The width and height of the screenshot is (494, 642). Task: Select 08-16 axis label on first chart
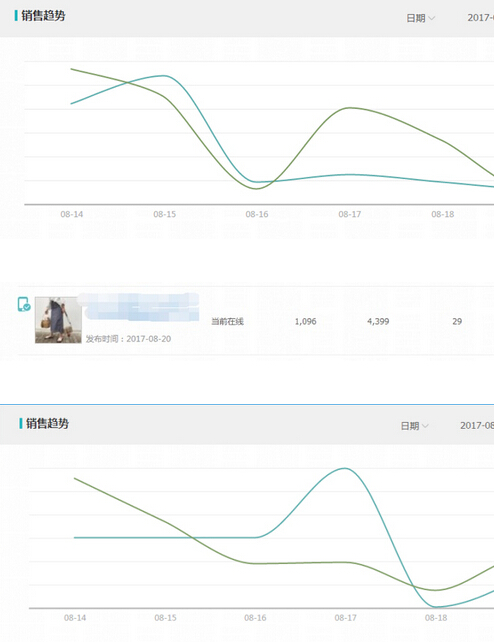[257, 214]
